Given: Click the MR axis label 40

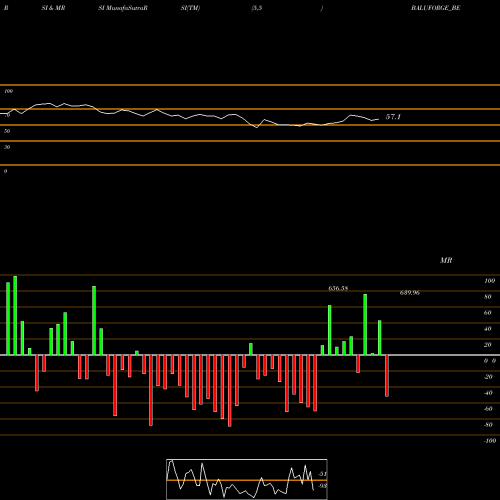Looking at the screenshot, I should click(488, 329).
